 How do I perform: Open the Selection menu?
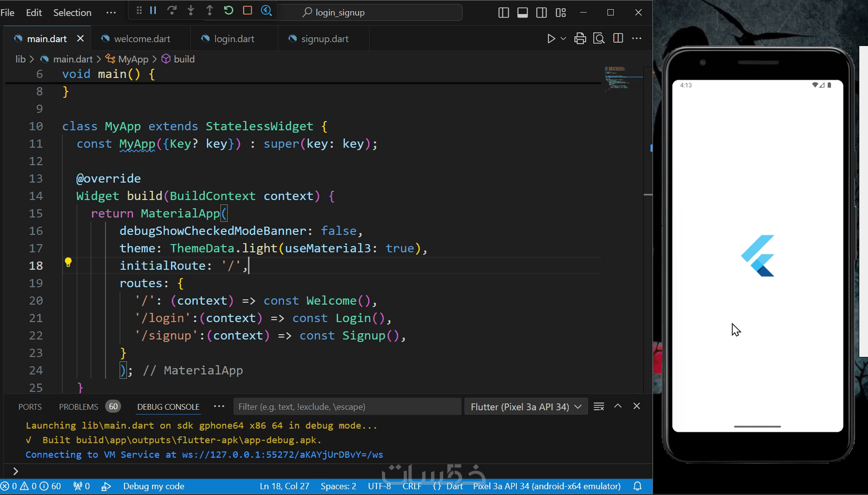[72, 13]
